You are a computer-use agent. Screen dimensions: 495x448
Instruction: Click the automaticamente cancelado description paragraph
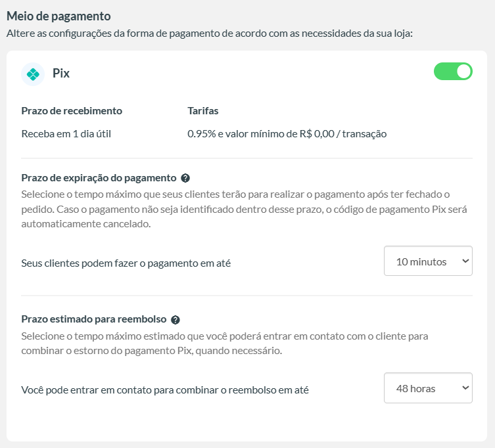[x=244, y=209]
